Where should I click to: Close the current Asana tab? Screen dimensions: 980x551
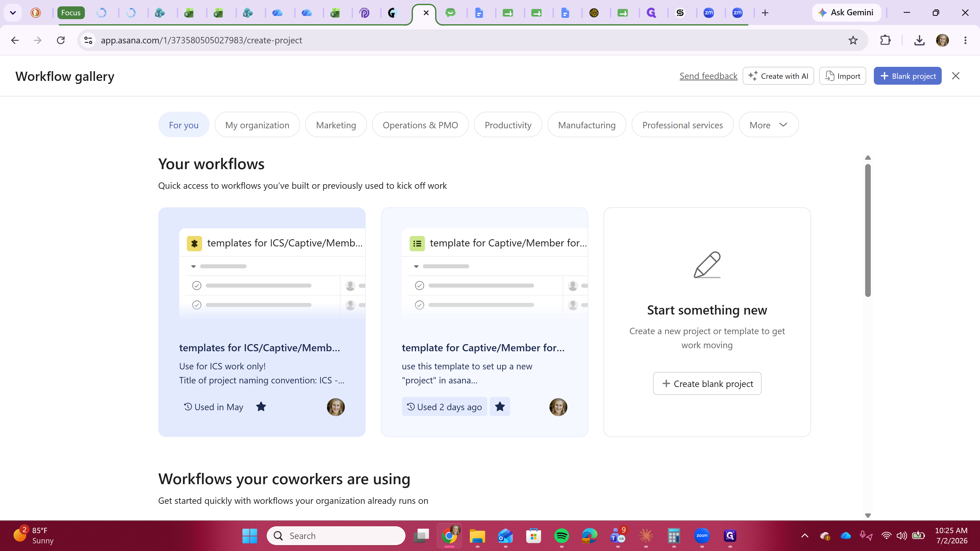point(426,13)
